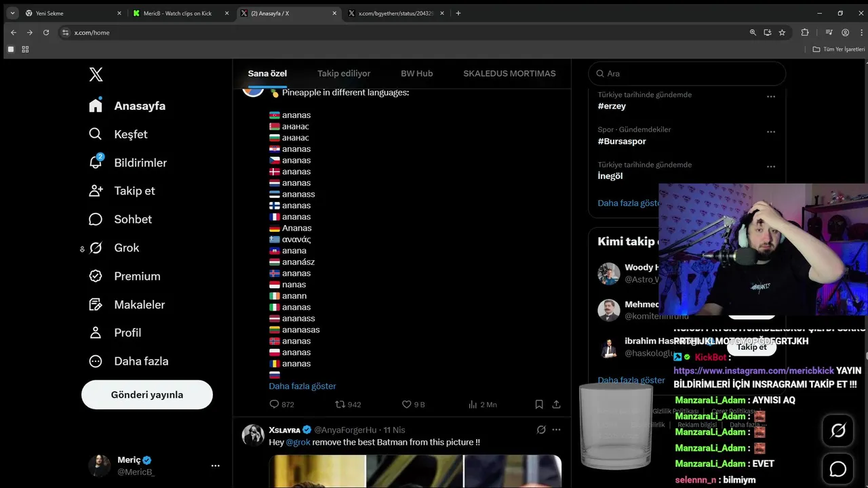Open the Chrome extensions puzzle icon
The image size is (868, 488).
[805, 33]
